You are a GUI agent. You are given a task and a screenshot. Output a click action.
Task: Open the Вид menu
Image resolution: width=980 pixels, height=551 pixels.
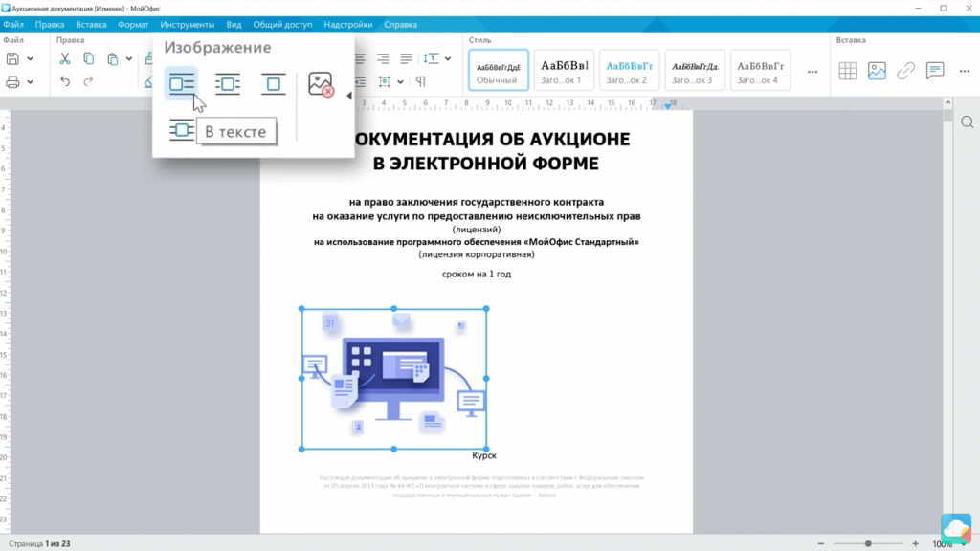(234, 24)
